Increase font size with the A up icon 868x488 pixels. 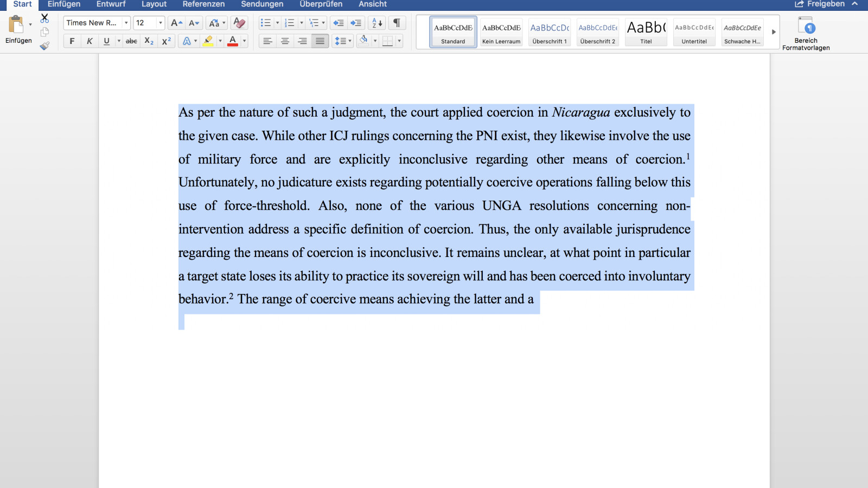pos(176,23)
